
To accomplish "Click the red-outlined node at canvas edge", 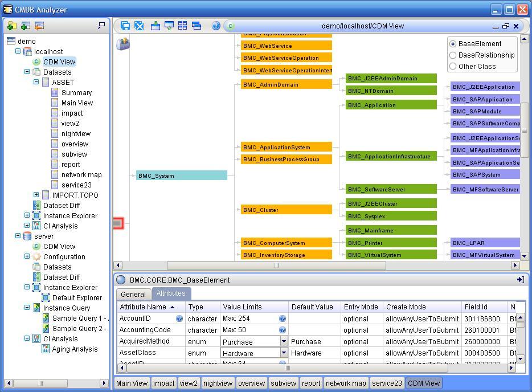I will pyautogui.click(x=118, y=223).
